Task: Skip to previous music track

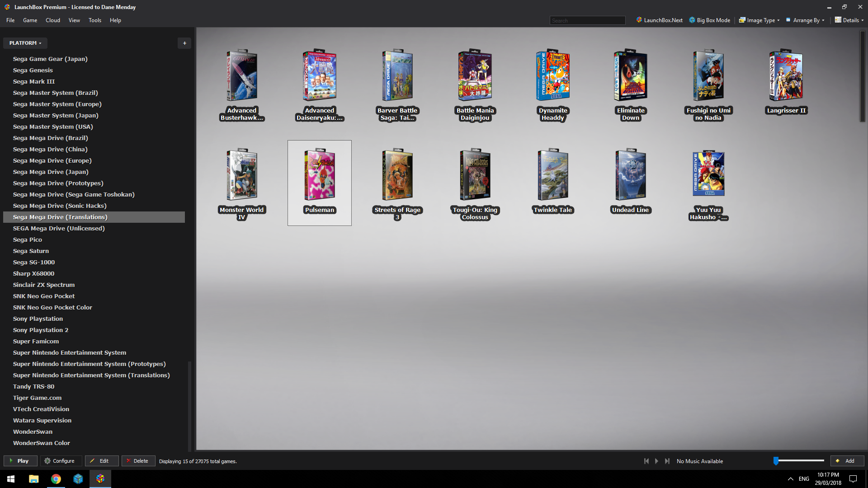Action: coord(646,461)
